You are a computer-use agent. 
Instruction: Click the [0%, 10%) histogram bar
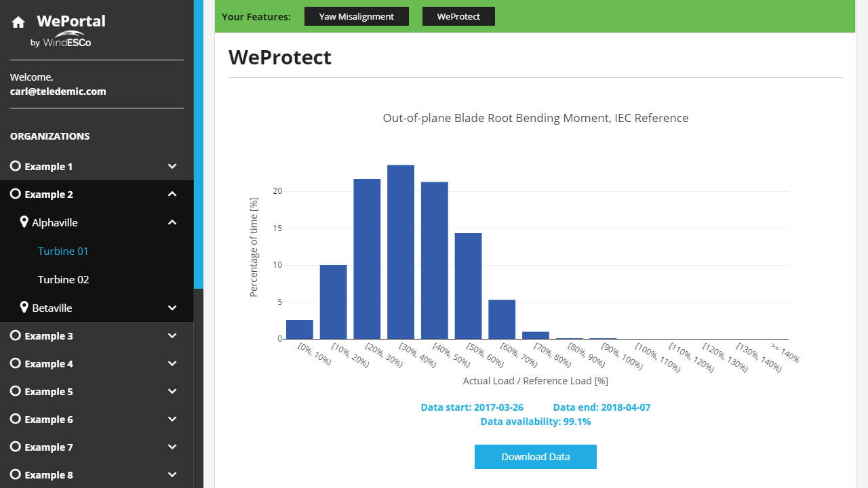point(300,329)
